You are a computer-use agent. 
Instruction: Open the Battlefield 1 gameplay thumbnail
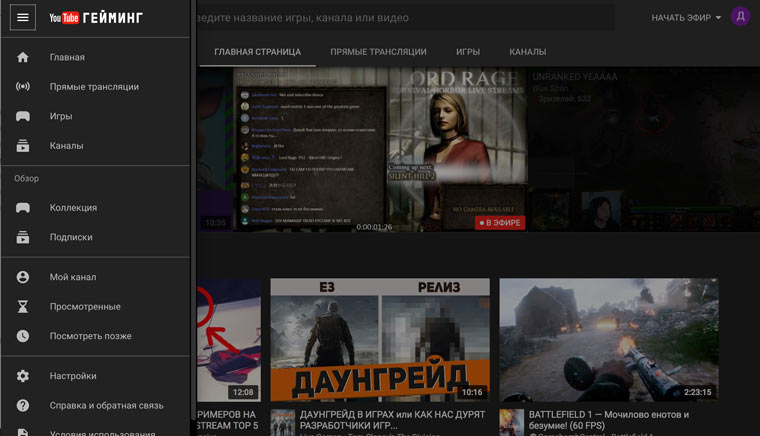[609, 340]
